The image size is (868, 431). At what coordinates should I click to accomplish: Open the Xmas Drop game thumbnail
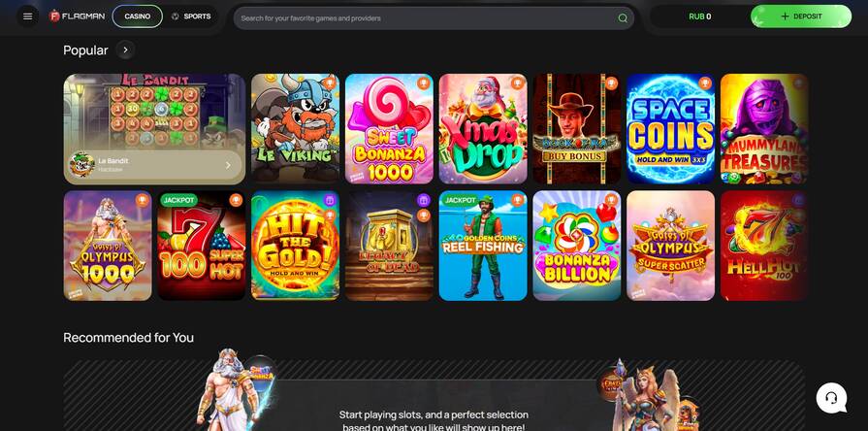tap(483, 128)
